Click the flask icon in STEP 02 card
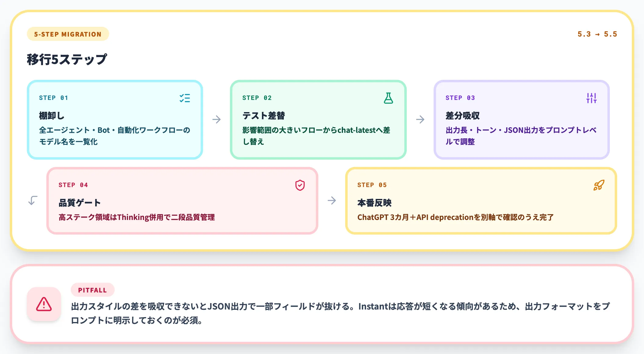This screenshot has width=644, height=354. click(x=388, y=98)
